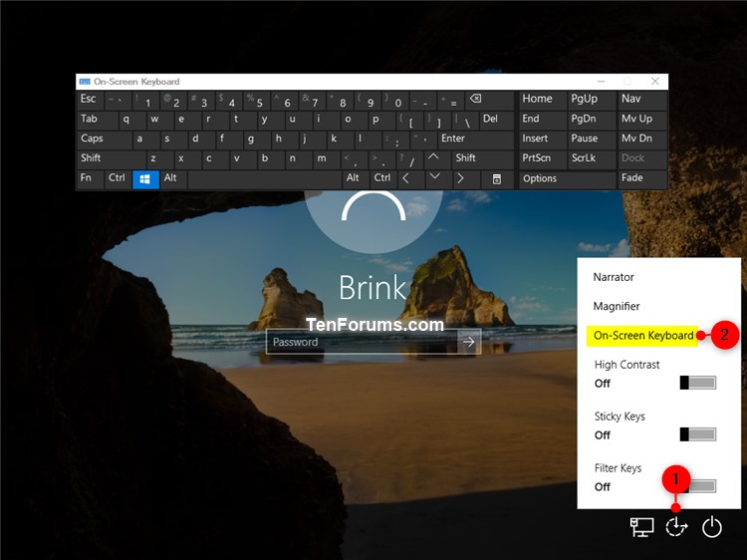The height and width of the screenshot is (560, 747).
Task: Click the Tab key
Action: [98, 121]
